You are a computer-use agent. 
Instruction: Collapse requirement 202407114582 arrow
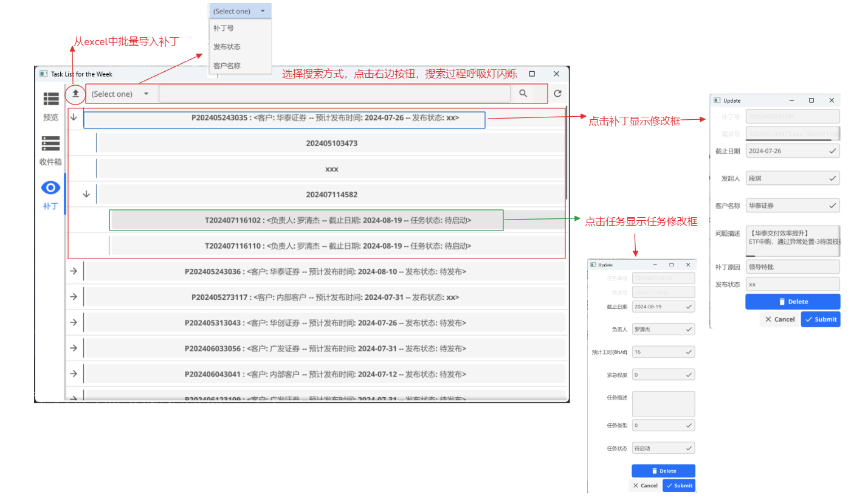[x=86, y=194]
